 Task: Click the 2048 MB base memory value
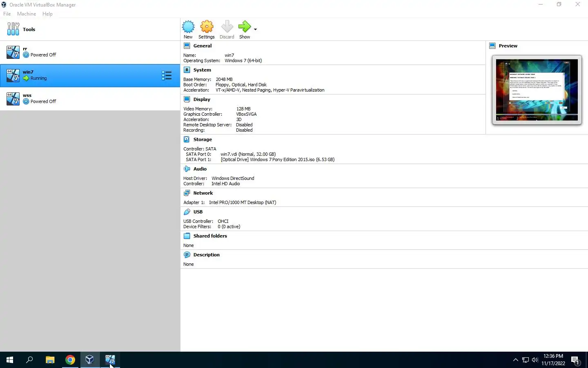[x=224, y=79]
